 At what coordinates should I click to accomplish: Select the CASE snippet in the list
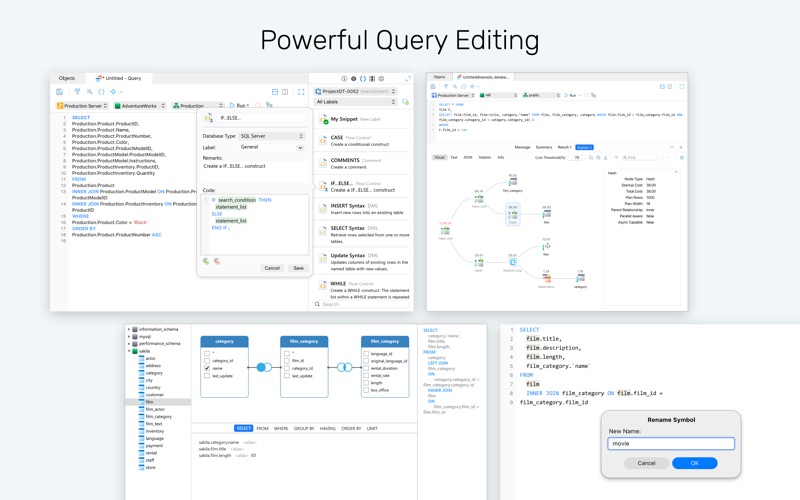[x=362, y=140]
